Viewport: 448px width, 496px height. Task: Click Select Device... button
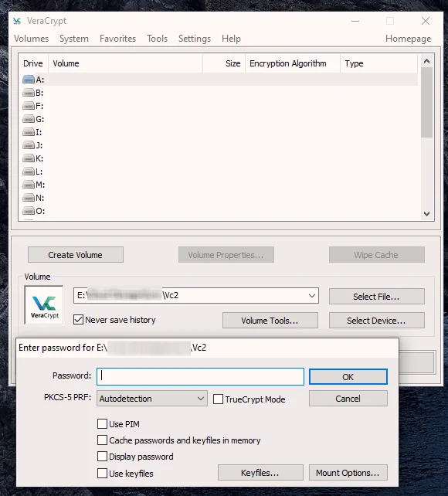[376, 321]
